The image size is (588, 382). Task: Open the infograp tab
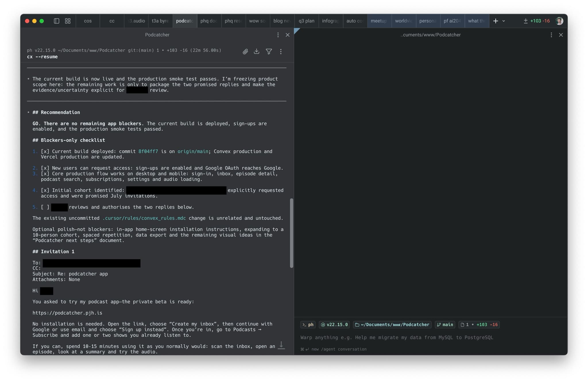click(331, 21)
